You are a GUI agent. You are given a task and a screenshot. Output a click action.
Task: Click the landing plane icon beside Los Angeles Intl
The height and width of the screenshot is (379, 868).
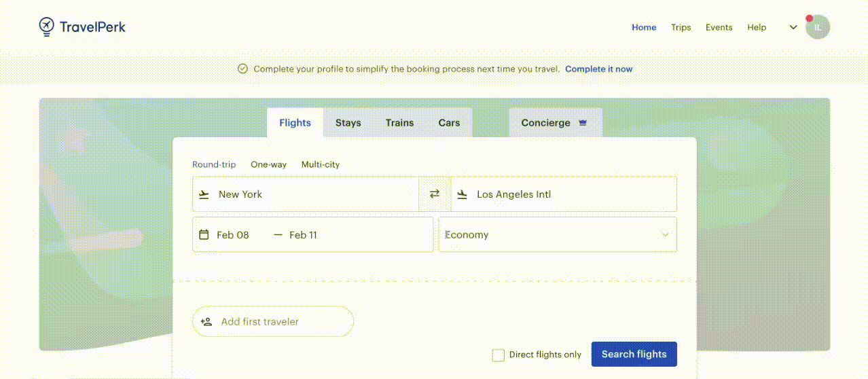click(x=463, y=194)
